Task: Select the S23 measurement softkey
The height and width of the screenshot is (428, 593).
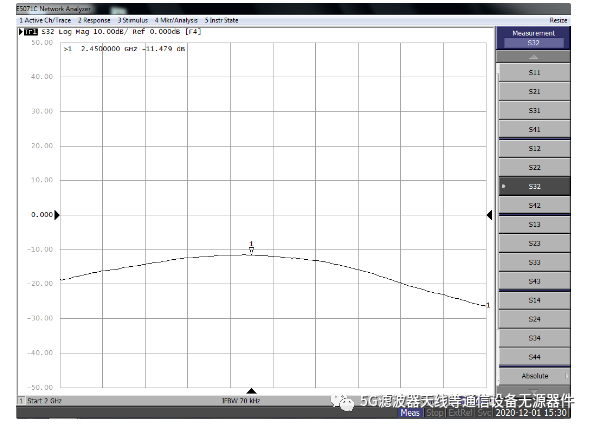Action: click(534, 243)
